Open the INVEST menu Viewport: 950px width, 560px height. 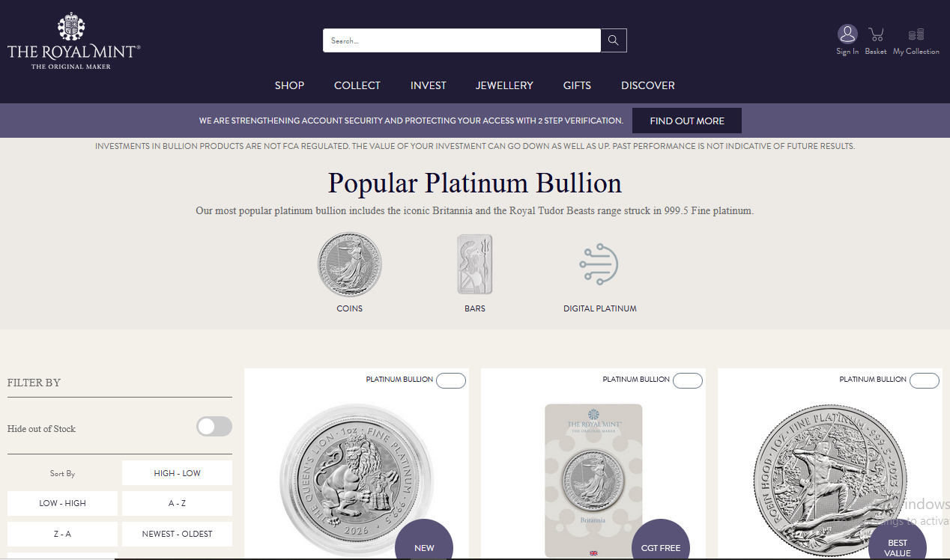point(428,85)
